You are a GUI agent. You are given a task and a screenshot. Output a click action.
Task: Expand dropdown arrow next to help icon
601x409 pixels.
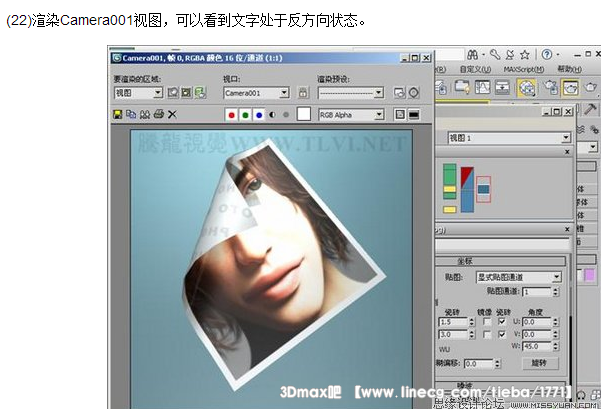[557, 55]
